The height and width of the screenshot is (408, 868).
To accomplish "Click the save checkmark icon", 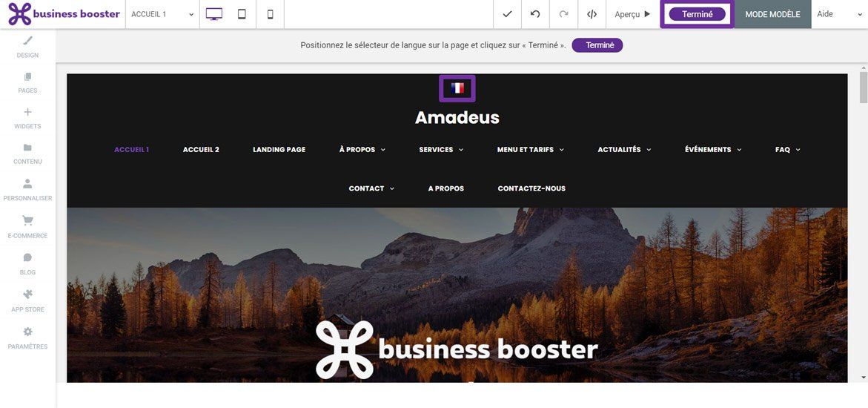I will [x=507, y=14].
